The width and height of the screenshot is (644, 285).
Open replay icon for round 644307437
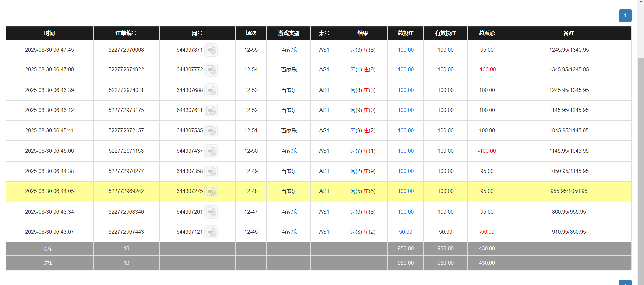(x=211, y=151)
